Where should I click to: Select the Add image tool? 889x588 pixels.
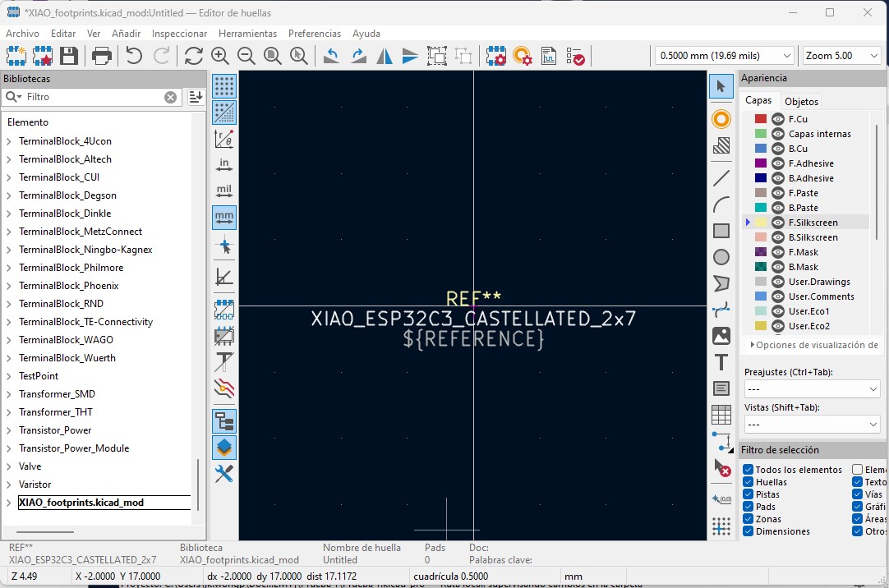pyautogui.click(x=721, y=336)
